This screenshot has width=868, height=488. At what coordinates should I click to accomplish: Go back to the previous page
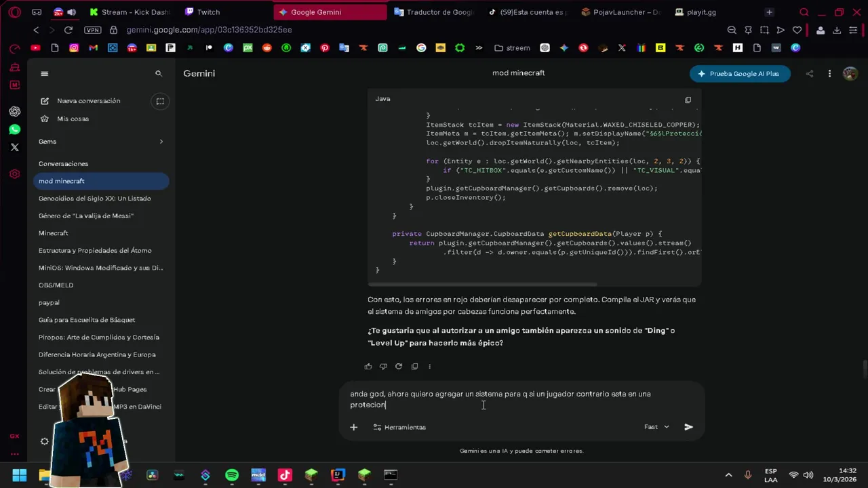click(x=36, y=30)
